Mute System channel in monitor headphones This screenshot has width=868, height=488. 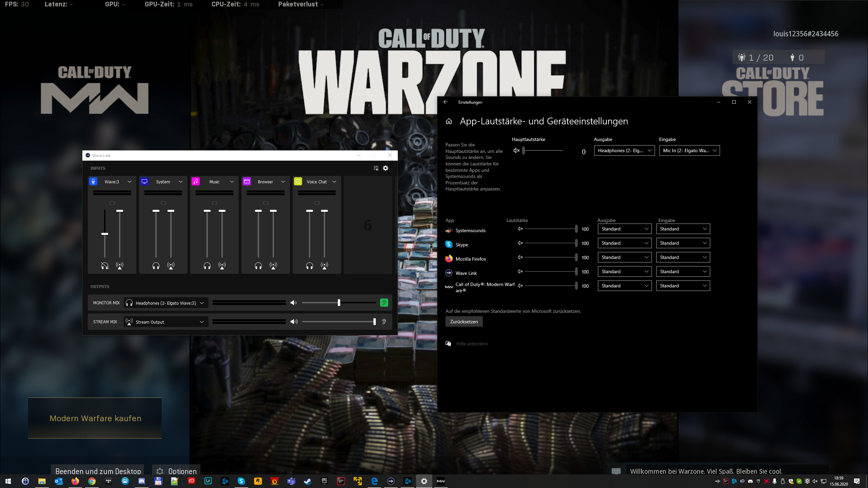pyautogui.click(x=156, y=266)
